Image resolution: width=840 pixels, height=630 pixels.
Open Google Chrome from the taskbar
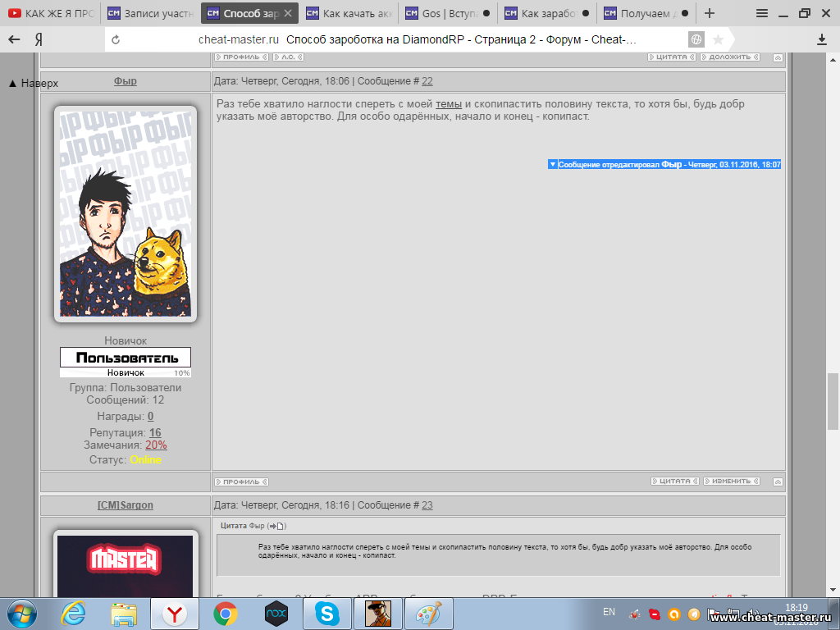(x=226, y=613)
